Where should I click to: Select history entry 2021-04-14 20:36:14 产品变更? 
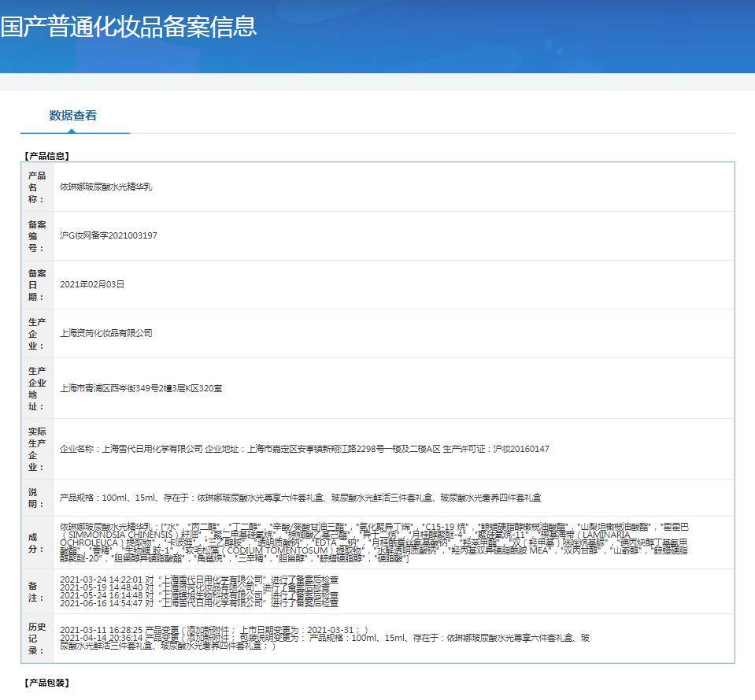[x=324, y=642]
